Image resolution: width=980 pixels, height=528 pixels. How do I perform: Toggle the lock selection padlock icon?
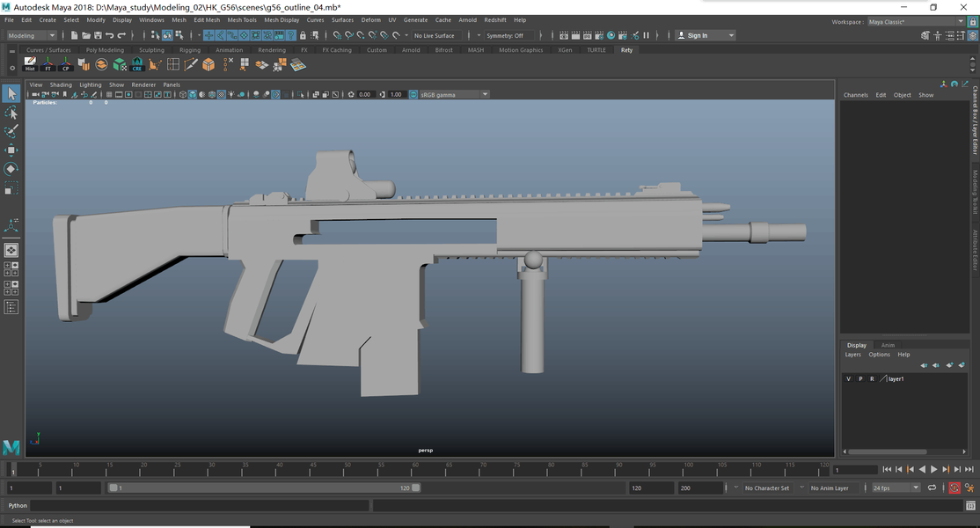[x=304, y=35]
